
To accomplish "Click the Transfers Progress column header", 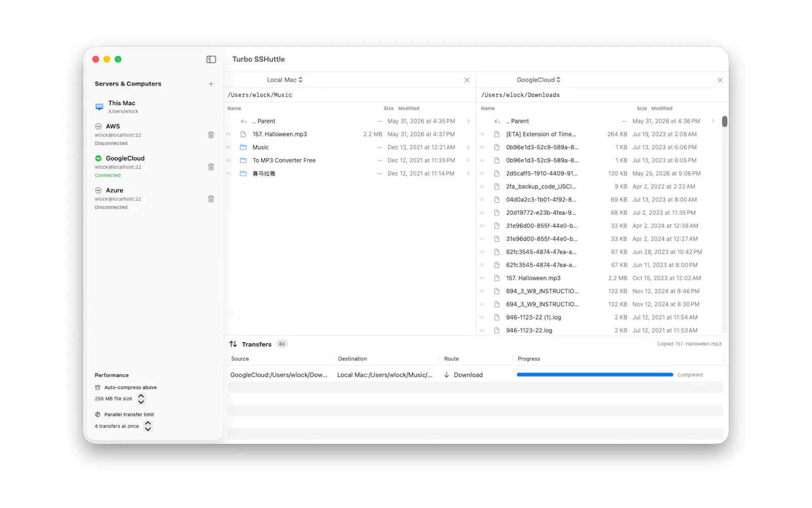I will (529, 359).
